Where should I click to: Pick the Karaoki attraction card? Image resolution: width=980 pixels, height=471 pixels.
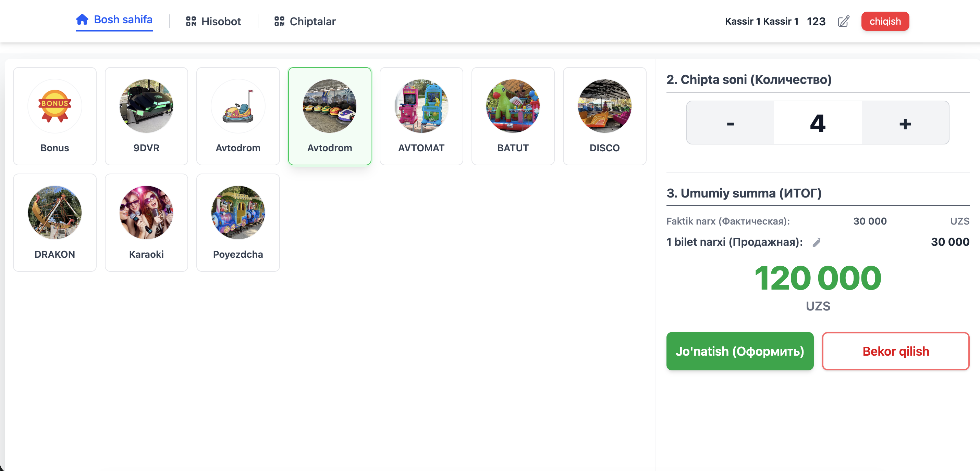[x=146, y=222]
